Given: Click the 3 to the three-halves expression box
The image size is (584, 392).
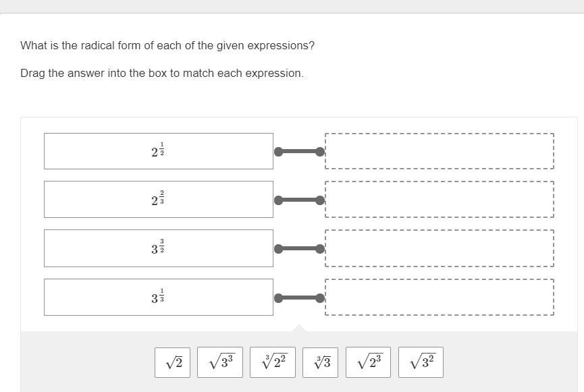Looking at the screenshot, I should [x=159, y=248].
